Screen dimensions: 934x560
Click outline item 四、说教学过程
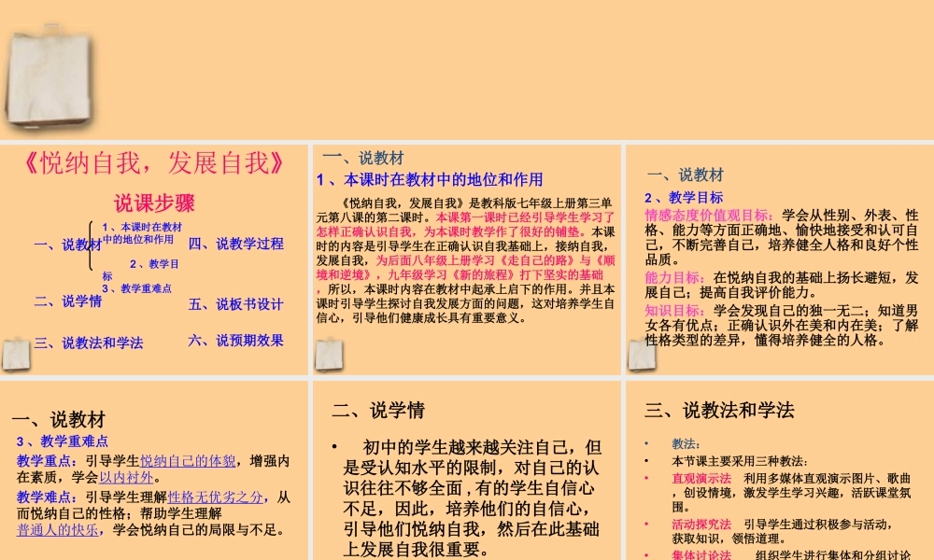236,244
